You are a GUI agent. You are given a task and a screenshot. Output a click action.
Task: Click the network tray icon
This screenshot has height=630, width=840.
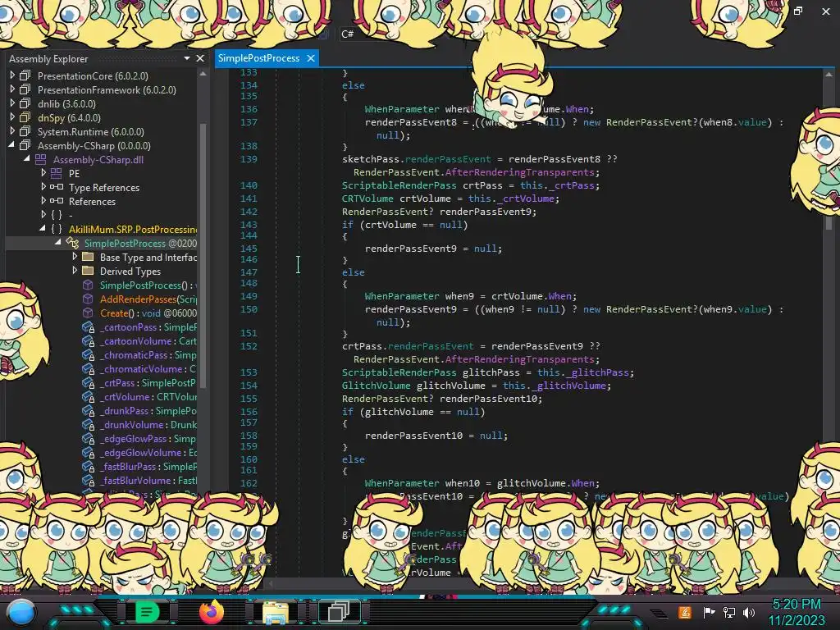coord(728,612)
